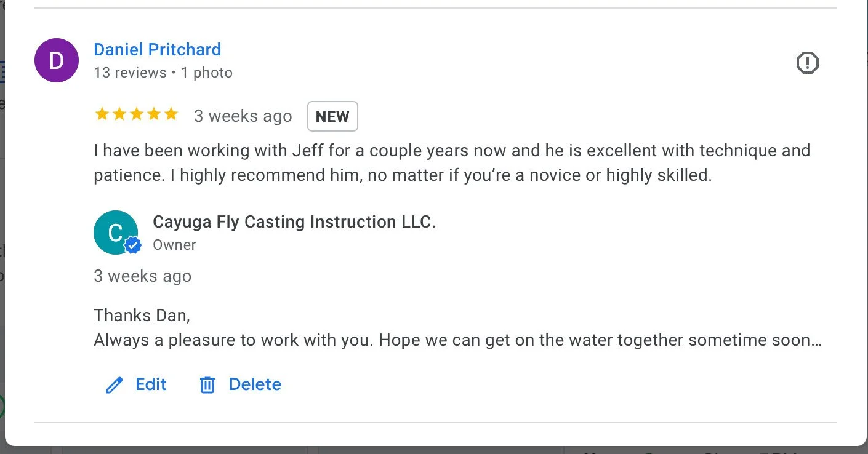Expand truncated owner reply at ellipsis
The width and height of the screenshot is (868, 454).
pos(816,340)
